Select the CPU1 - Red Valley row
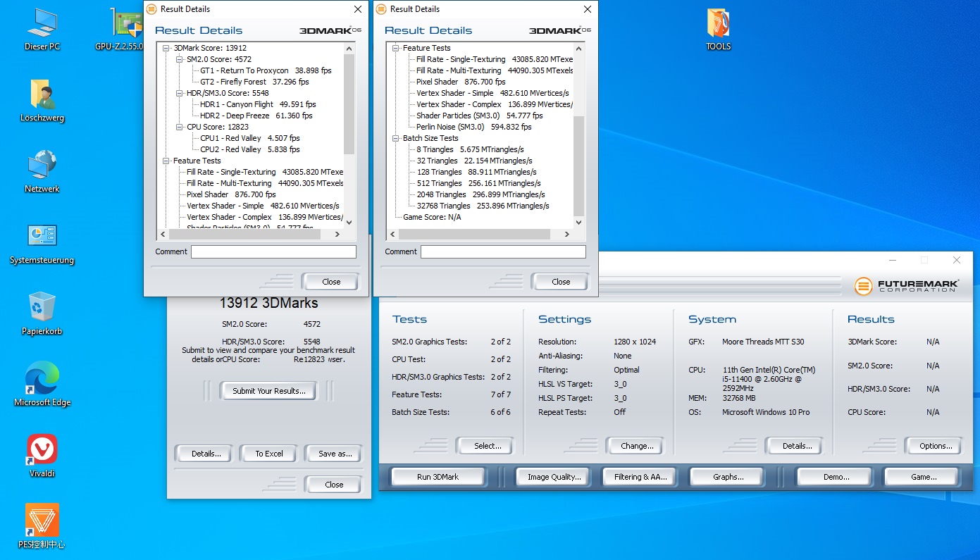The height and width of the screenshot is (560, 980). point(249,138)
